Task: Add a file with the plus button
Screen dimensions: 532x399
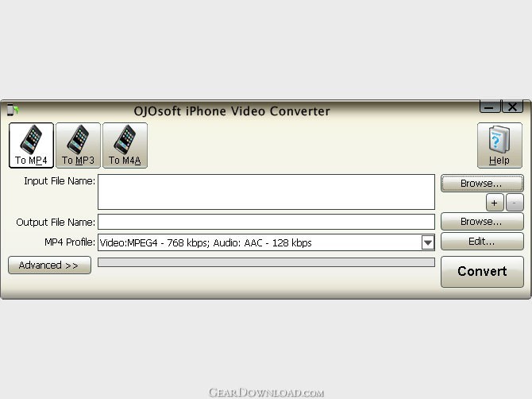Action: pos(495,203)
